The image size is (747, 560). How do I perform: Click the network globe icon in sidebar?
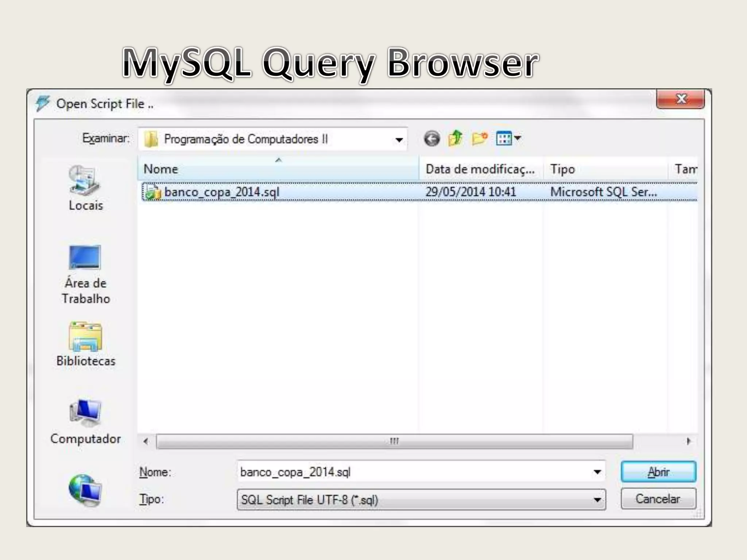(85, 490)
